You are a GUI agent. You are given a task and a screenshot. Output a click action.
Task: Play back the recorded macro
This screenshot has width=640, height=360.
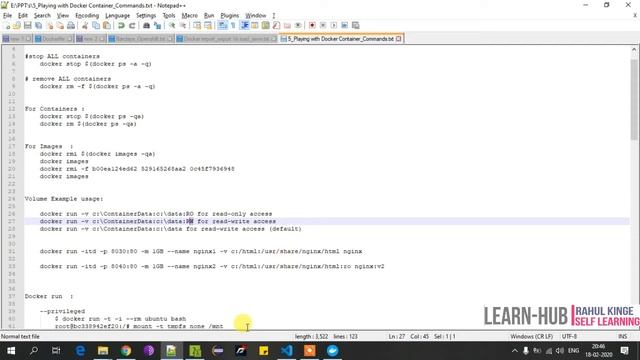pyautogui.click(x=334, y=25)
